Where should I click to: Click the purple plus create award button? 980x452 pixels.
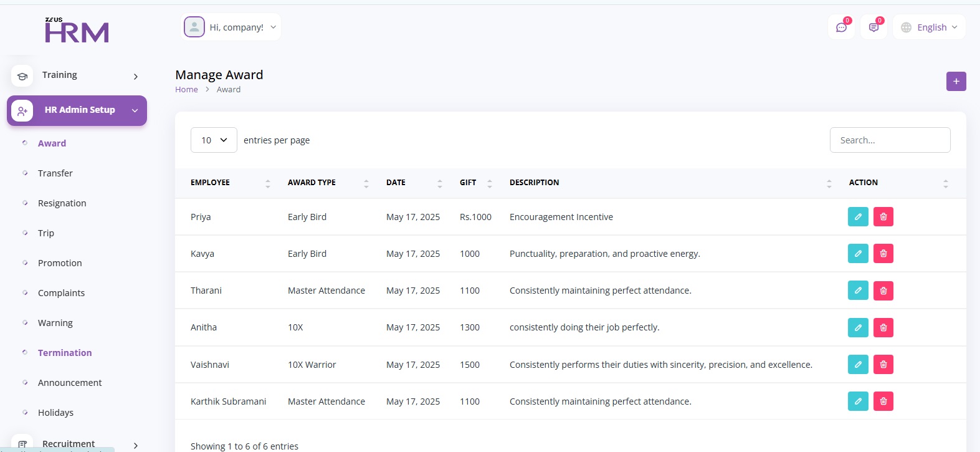tap(956, 82)
